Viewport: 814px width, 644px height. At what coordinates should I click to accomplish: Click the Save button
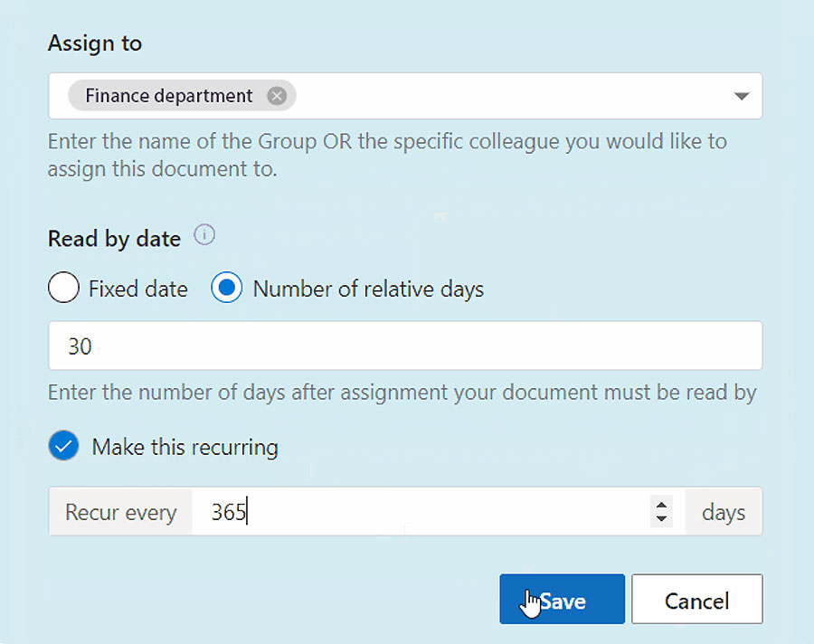[562, 599]
